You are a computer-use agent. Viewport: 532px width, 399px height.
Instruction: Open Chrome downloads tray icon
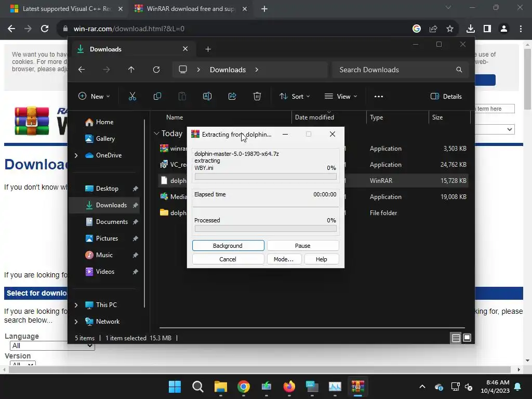[471, 29]
